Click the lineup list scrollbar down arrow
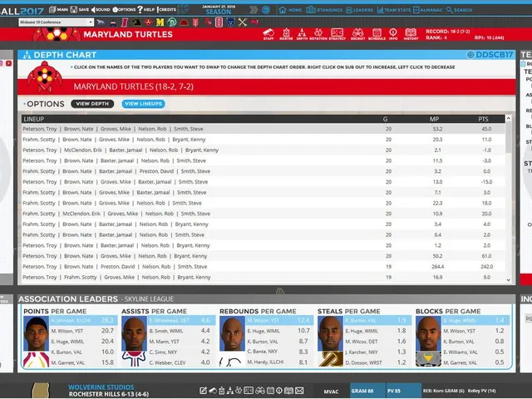Image resolution: width=532 pixels, height=399 pixels. (508, 280)
